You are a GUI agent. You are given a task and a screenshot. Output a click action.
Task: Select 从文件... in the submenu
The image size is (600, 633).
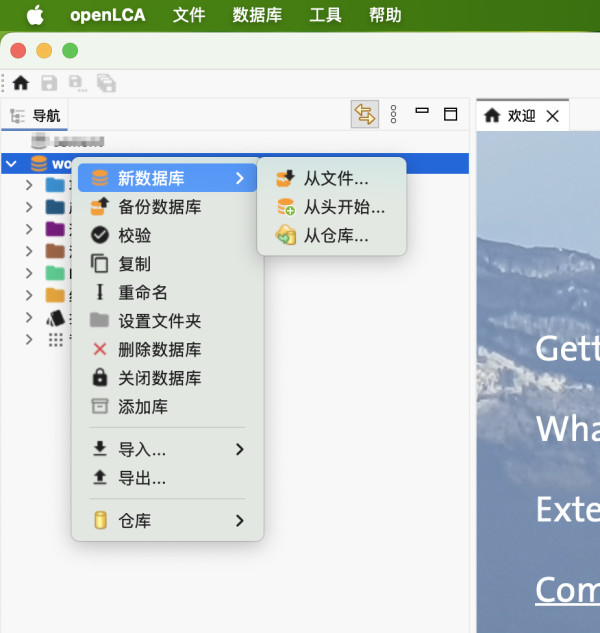click(x=336, y=179)
